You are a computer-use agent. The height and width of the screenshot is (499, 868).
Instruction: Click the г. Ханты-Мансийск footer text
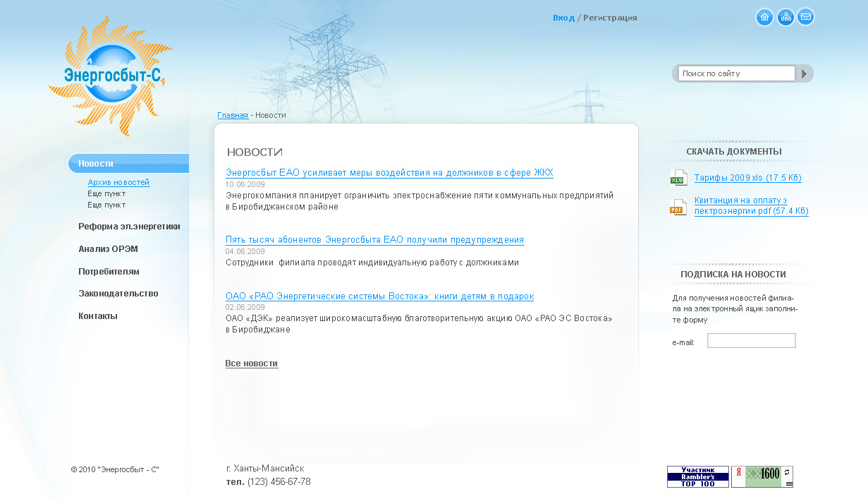click(265, 469)
